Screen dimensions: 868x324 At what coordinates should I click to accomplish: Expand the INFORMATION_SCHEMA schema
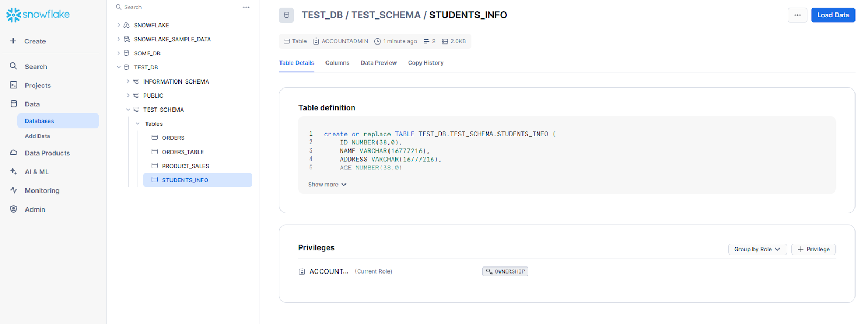pyautogui.click(x=128, y=81)
